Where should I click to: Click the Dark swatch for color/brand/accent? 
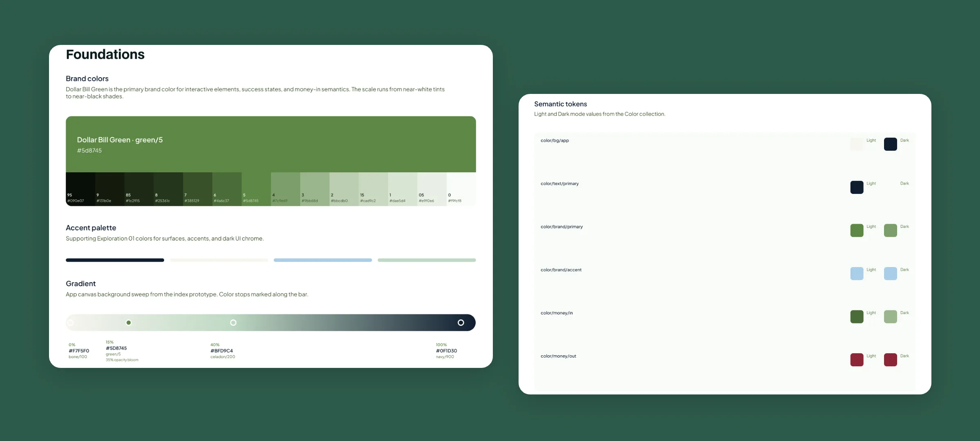[891, 274]
